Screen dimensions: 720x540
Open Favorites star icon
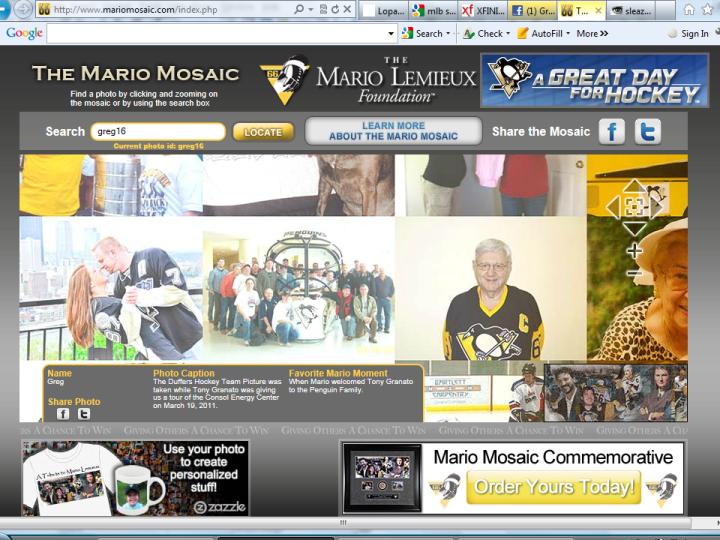point(708,10)
